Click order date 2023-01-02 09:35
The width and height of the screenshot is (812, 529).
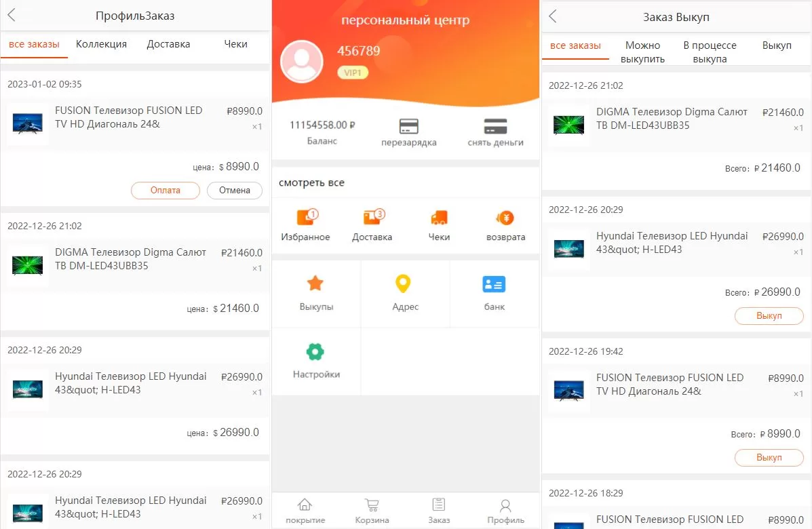45,84
